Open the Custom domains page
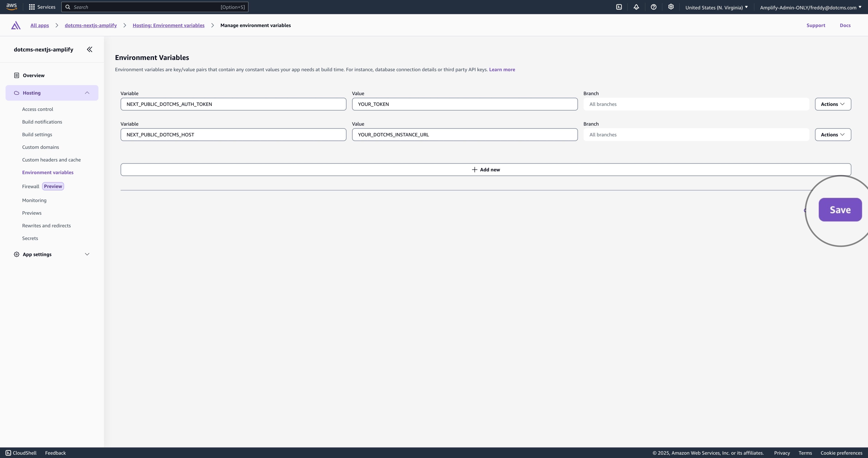Viewport: 868px width, 458px height. [x=40, y=147]
